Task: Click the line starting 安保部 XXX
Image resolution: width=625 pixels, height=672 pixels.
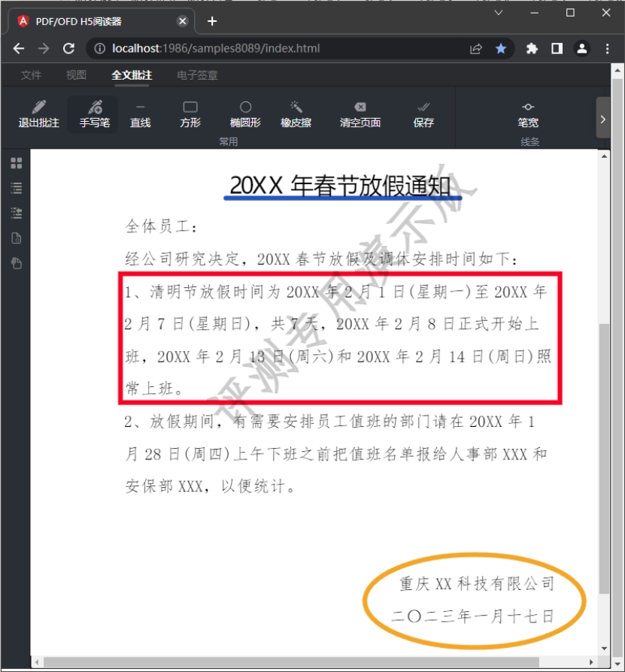Action: (x=210, y=486)
